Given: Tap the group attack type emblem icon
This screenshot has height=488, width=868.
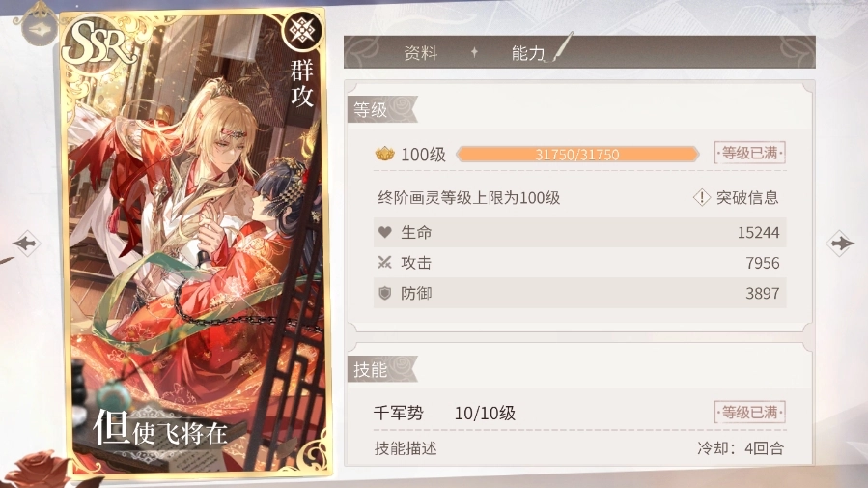Looking at the screenshot, I should point(302,30).
